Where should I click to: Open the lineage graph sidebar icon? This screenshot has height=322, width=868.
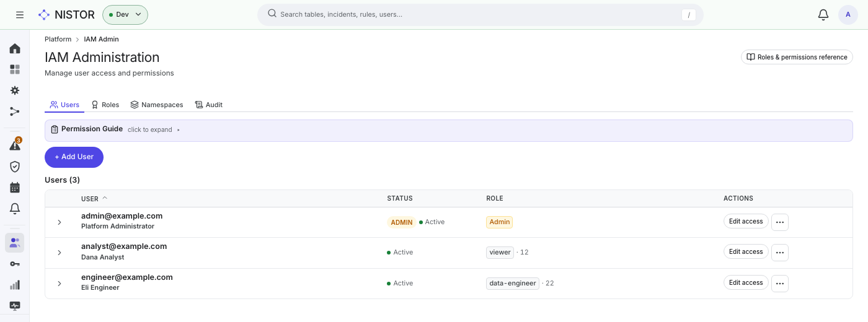pos(15,111)
